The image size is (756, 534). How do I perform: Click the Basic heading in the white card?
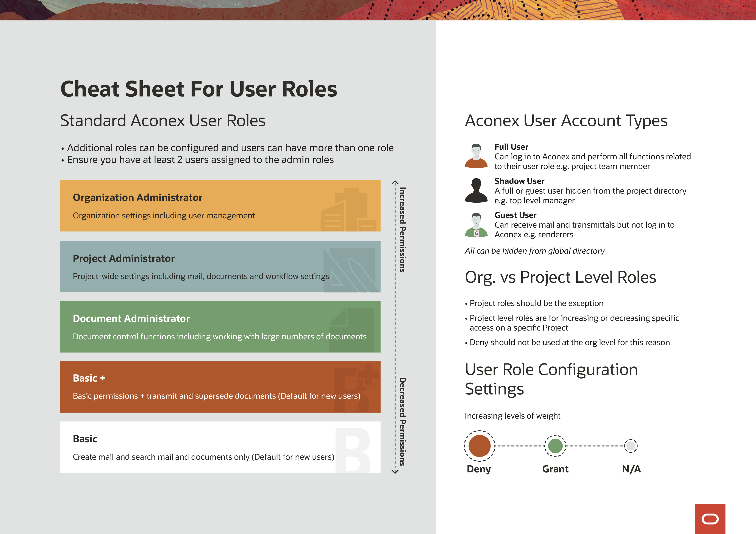(85, 439)
